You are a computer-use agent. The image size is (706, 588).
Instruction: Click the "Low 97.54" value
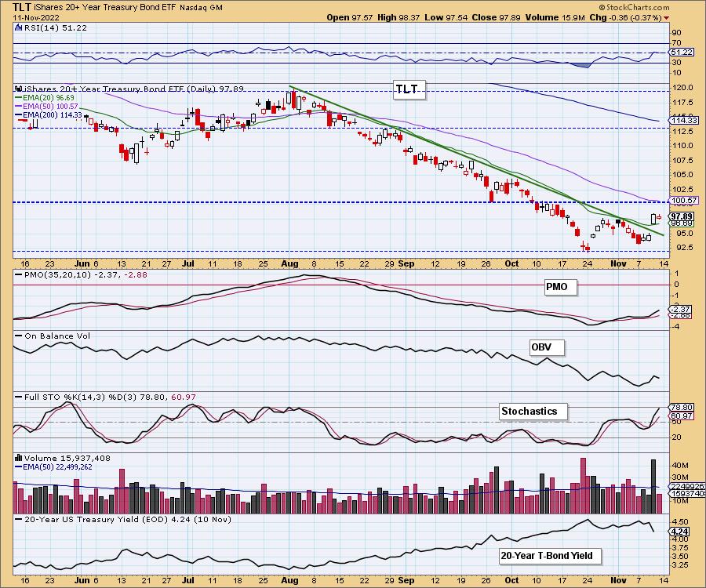click(x=446, y=17)
